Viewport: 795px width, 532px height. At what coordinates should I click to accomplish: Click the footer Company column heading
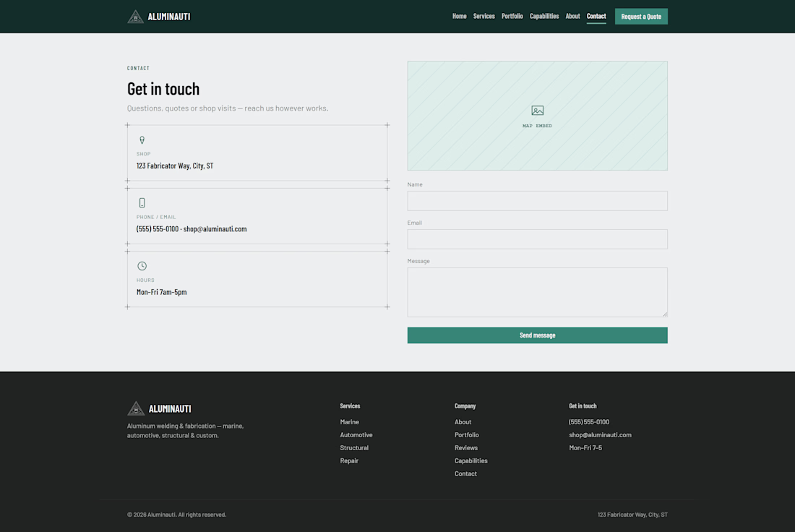coord(465,406)
